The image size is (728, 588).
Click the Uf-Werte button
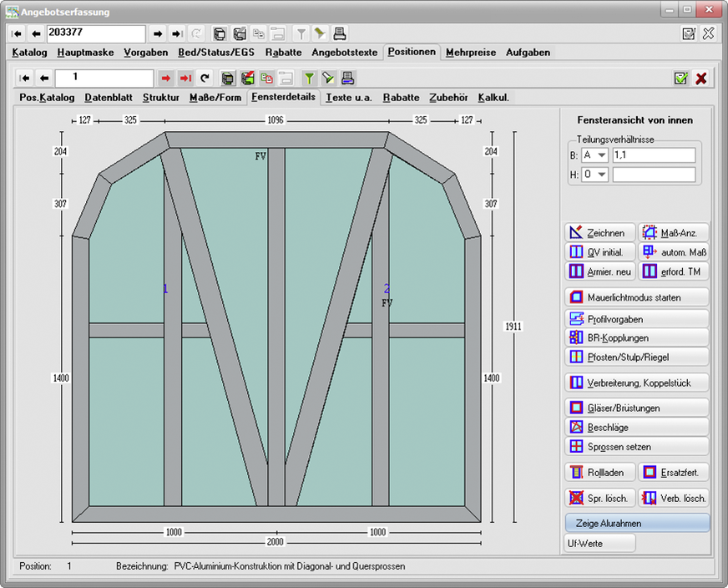(x=599, y=543)
